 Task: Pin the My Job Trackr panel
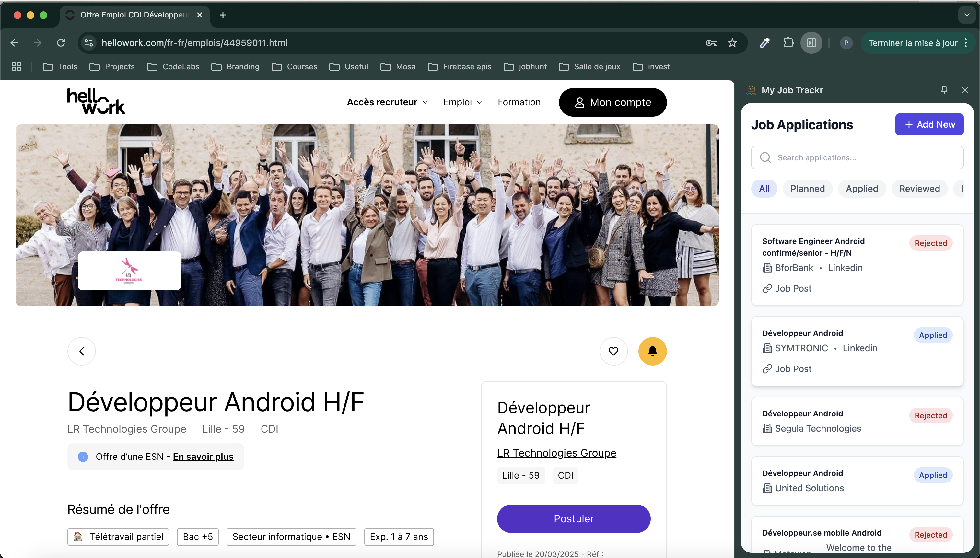pos(944,90)
